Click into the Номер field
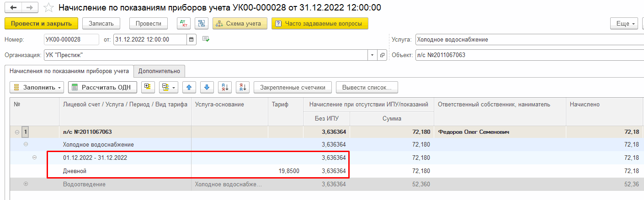644x200 pixels. (71, 40)
